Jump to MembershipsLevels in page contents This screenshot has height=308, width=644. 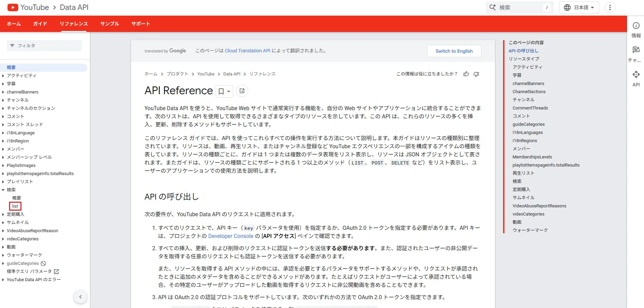pos(532,157)
